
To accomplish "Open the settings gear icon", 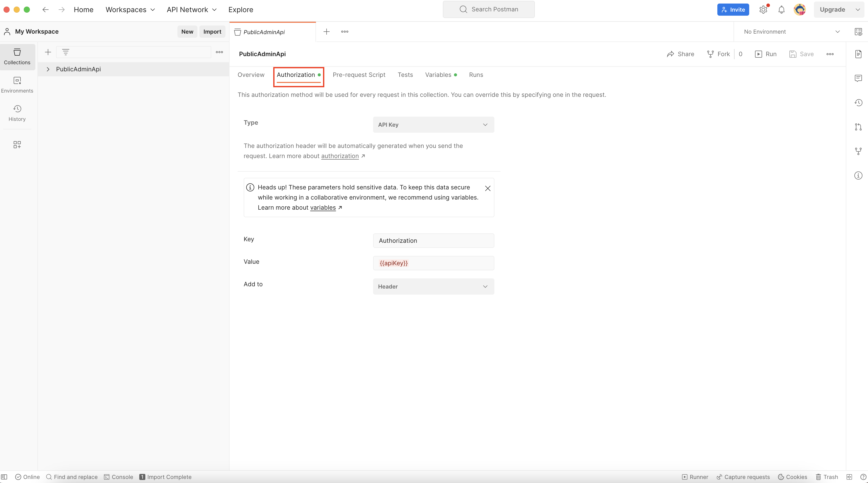I will tap(763, 9).
